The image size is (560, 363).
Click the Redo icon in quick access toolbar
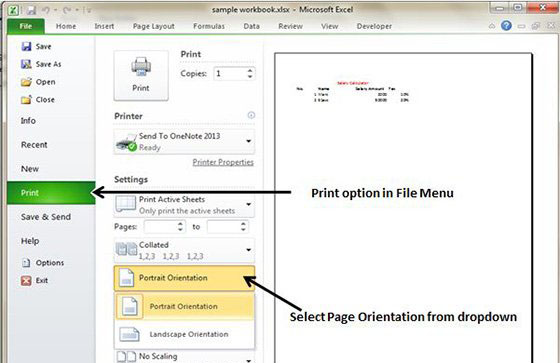67,10
